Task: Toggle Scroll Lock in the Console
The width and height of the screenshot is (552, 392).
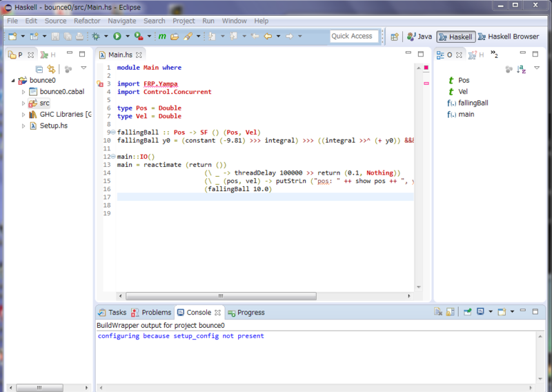Action: click(450, 312)
